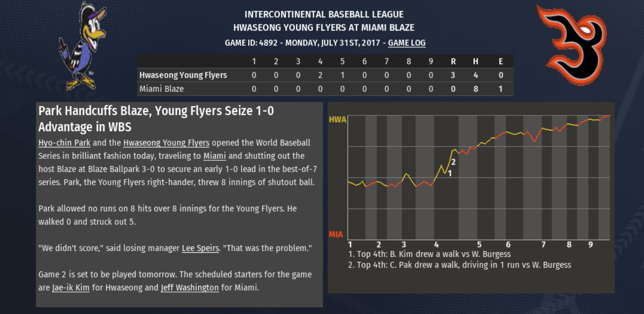Click Miami Blaze row in the linescore
644x314 pixels.
click(x=325, y=89)
